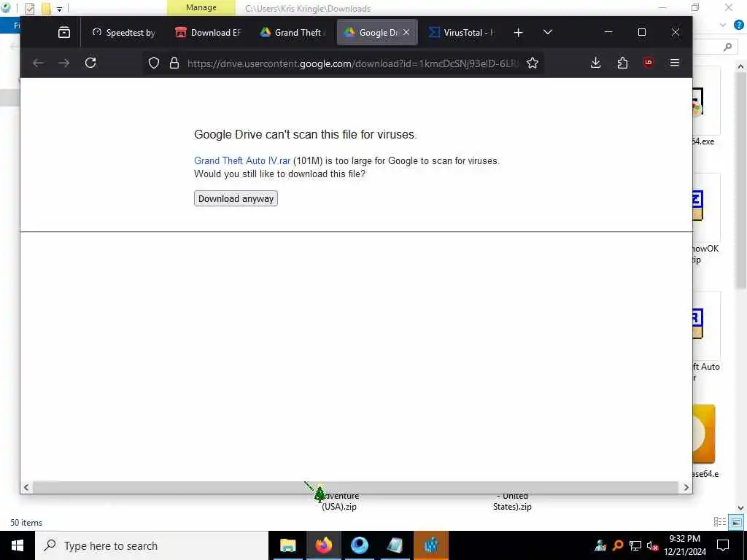Open the Quick Access toolbar dropdown arrow
Image resolution: width=747 pixels, height=560 pixels.
pos(59,9)
